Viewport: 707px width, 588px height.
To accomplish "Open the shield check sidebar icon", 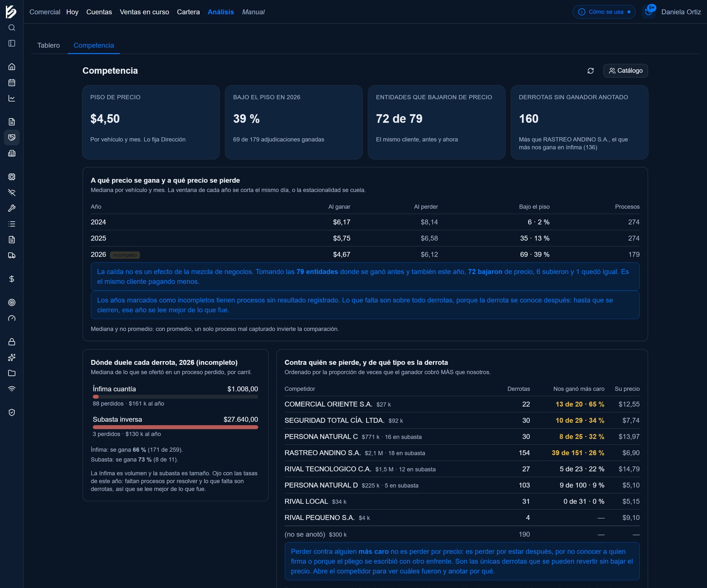I will (12, 412).
